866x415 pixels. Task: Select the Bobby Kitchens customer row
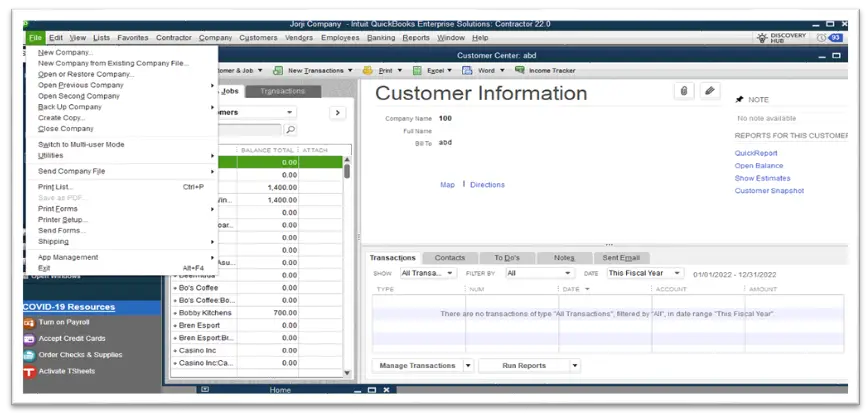(256, 313)
